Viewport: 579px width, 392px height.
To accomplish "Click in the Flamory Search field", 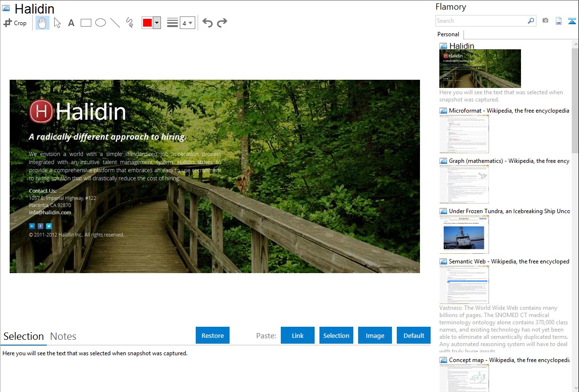I will click(481, 21).
